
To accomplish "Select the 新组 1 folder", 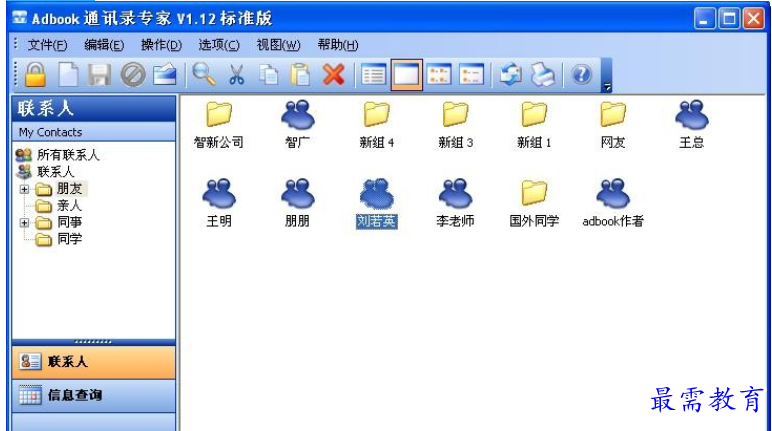I will 534,125.
